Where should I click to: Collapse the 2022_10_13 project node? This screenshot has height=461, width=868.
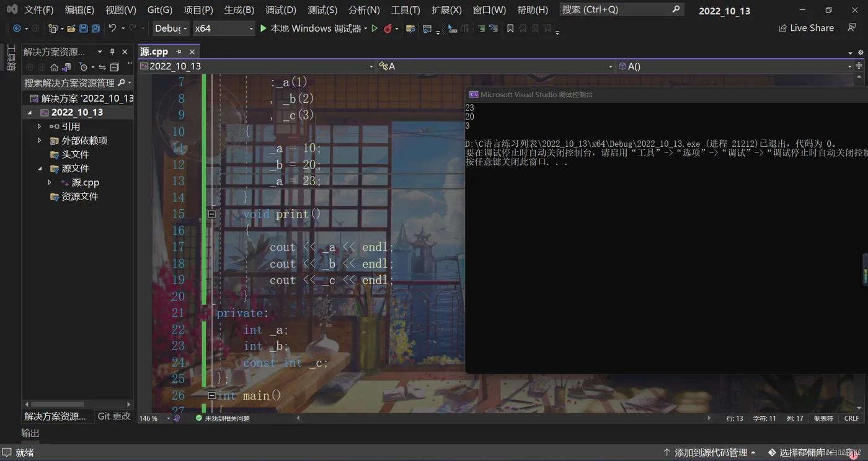click(x=29, y=113)
